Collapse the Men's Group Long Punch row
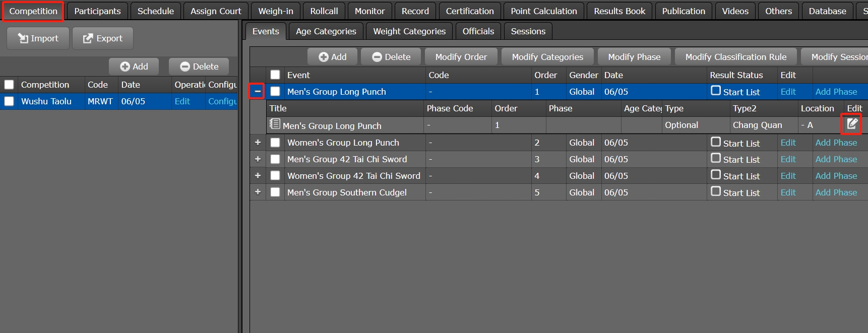 [x=258, y=91]
